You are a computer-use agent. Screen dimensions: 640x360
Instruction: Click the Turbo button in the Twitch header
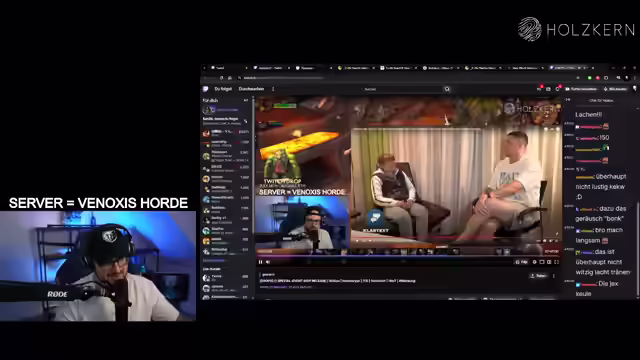(581, 89)
